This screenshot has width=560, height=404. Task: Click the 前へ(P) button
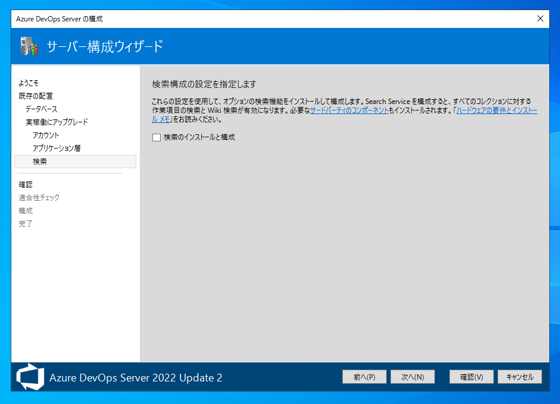click(364, 377)
